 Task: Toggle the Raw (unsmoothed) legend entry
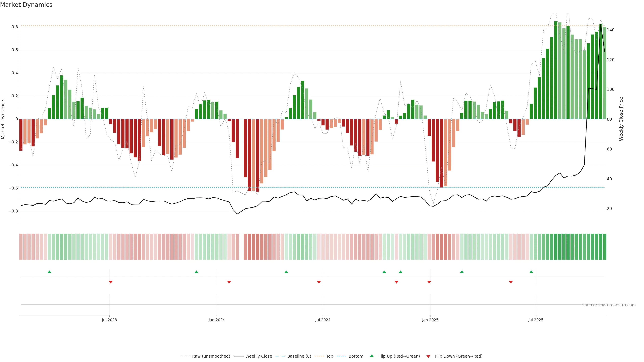click(x=211, y=356)
